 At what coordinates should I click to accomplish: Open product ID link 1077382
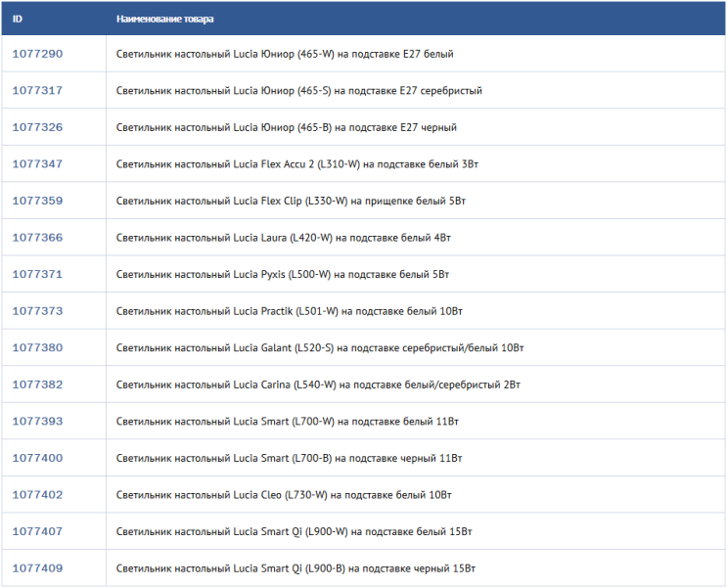click(37, 384)
